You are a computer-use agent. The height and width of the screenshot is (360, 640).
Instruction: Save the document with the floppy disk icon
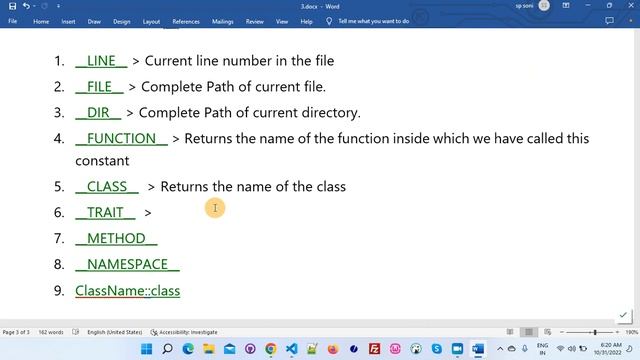[x=12, y=6]
